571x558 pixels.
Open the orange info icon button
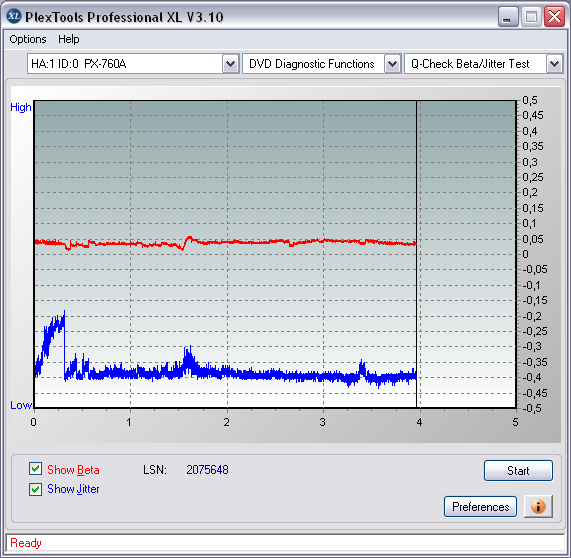[538, 506]
